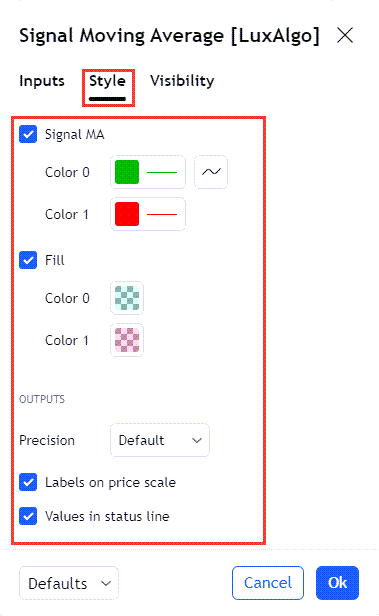Expand the Defaults dropdown menu

coord(69,583)
